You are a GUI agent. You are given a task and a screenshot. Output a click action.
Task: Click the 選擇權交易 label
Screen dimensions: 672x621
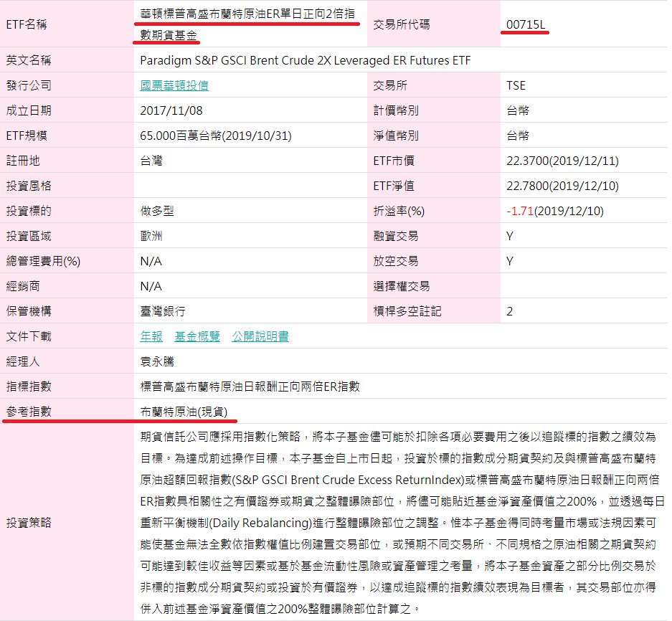(x=402, y=286)
